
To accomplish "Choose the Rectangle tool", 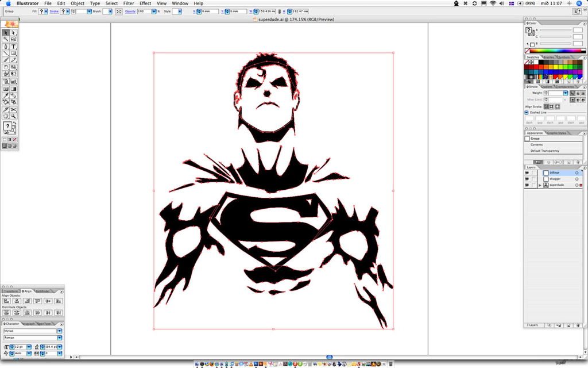I will pos(14,53).
